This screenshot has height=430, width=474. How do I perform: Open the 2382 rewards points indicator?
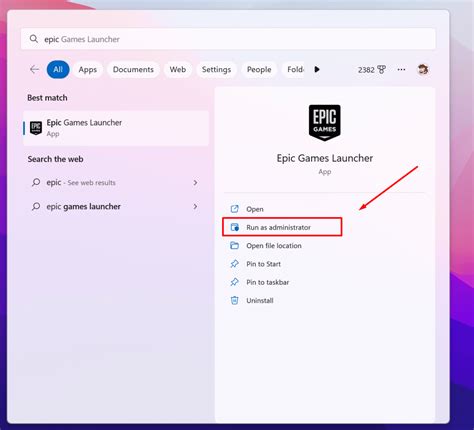click(372, 69)
